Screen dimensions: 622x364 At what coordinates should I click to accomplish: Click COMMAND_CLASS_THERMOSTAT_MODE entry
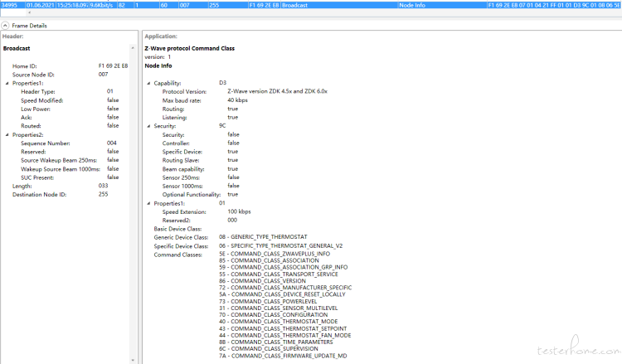[x=279, y=322]
